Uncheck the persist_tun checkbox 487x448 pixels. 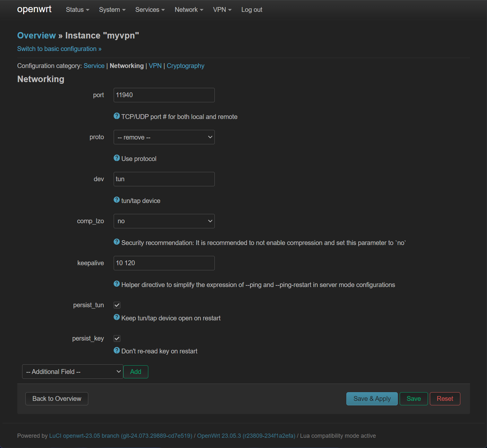click(117, 305)
